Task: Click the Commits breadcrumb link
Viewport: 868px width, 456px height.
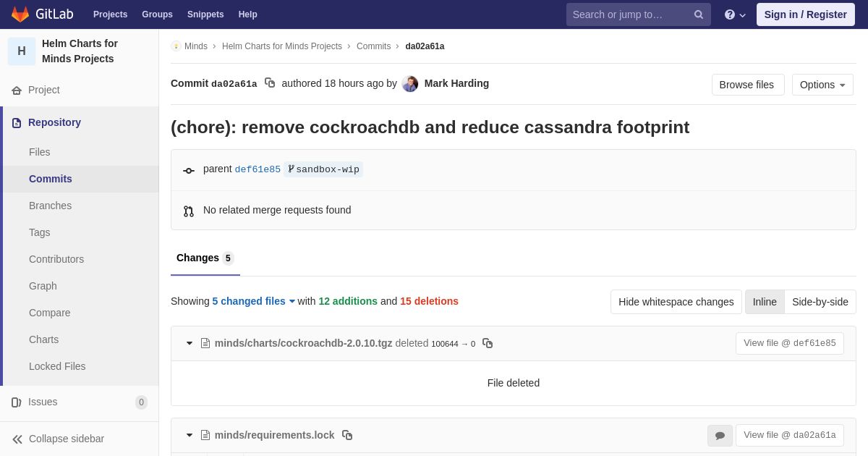Action: (373, 46)
